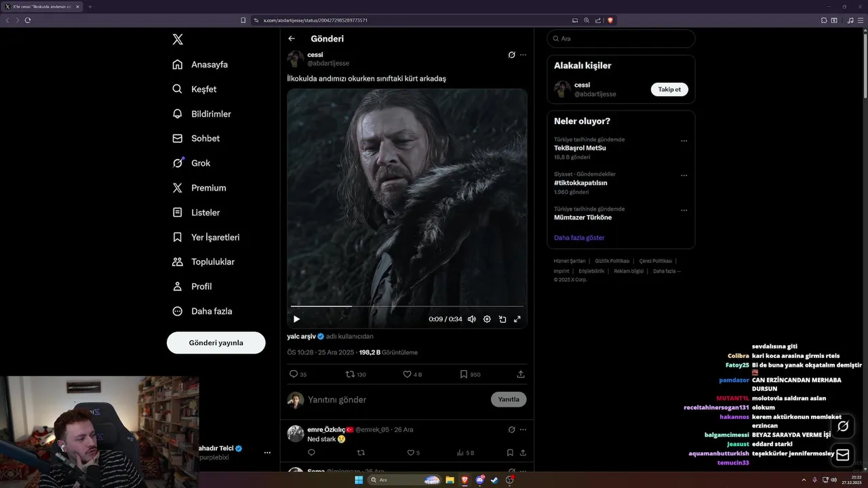Viewport: 868px width, 488px height.
Task: Click the X logo in sidebar
Action: point(178,39)
